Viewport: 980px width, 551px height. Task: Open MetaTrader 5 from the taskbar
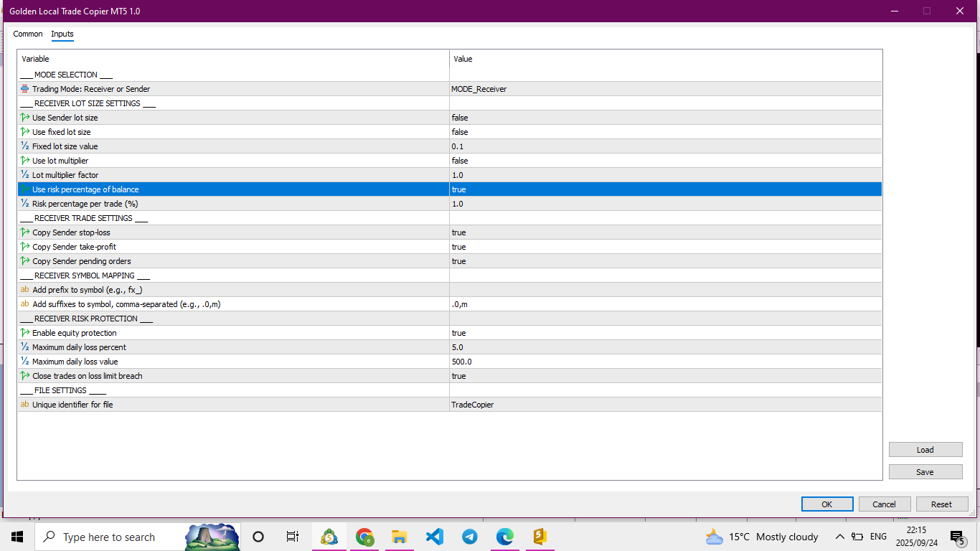pyautogui.click(x=329, y=537)
